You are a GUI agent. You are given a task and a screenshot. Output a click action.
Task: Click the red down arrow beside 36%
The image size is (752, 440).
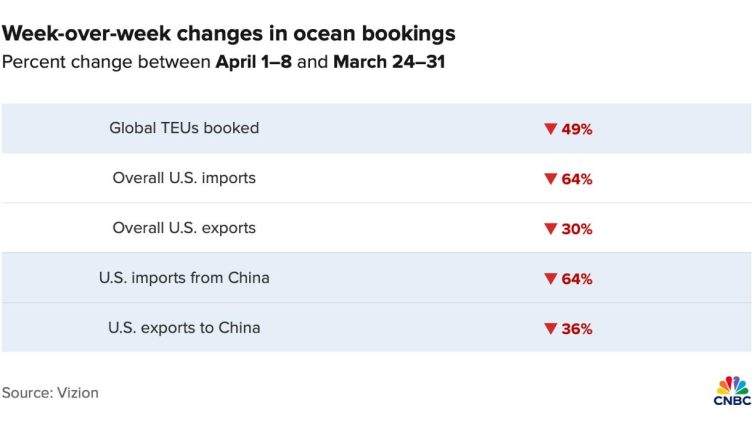(549, 328)
